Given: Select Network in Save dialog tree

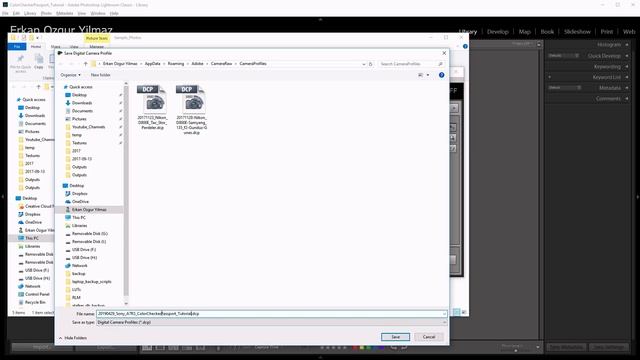Looking at the screenshot, I should coord(80,266).
